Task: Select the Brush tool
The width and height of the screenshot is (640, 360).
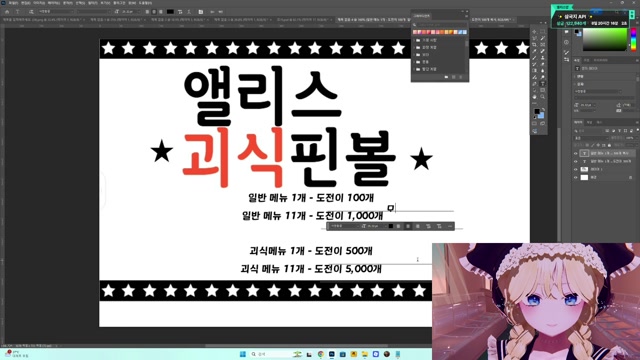Action: click(x=534, y=58)
